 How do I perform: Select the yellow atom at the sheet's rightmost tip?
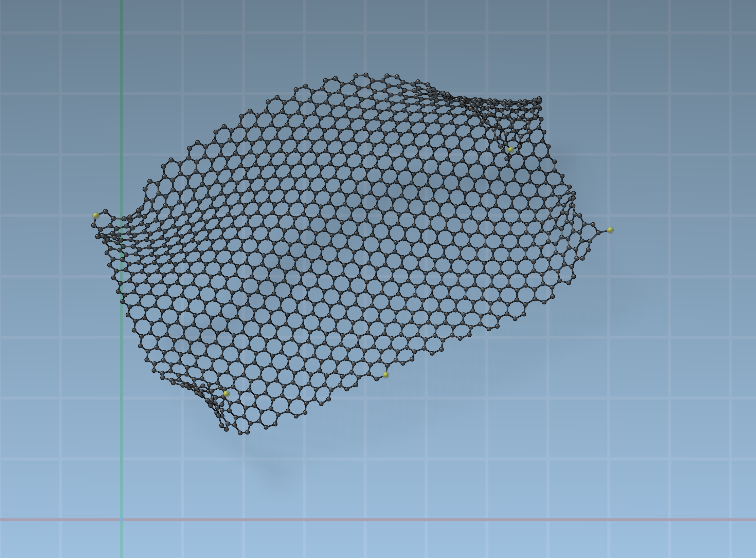click(x=610, y=230)
